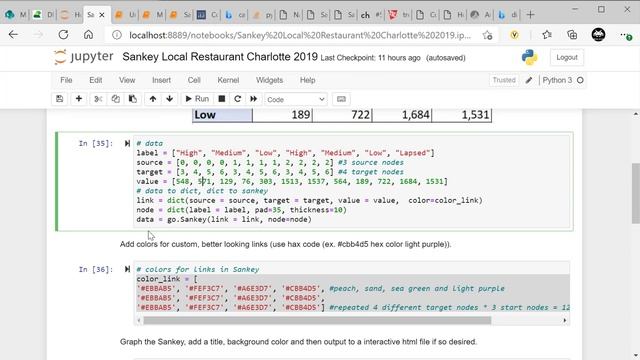Run cell In [35] using its run-this-cell icon
Viewport: 640px width, 360px height.
pyautogui.click(x=127, y=143)
